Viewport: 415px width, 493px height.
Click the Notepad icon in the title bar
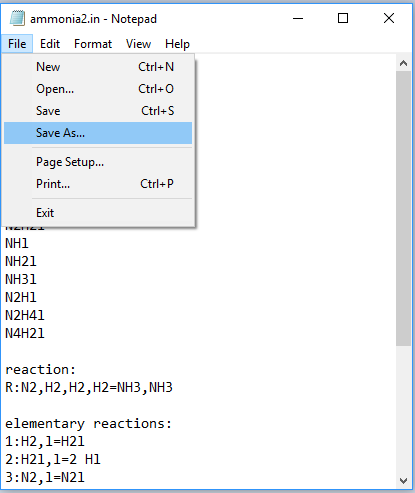pyautogui.click(x=17, y=18)
